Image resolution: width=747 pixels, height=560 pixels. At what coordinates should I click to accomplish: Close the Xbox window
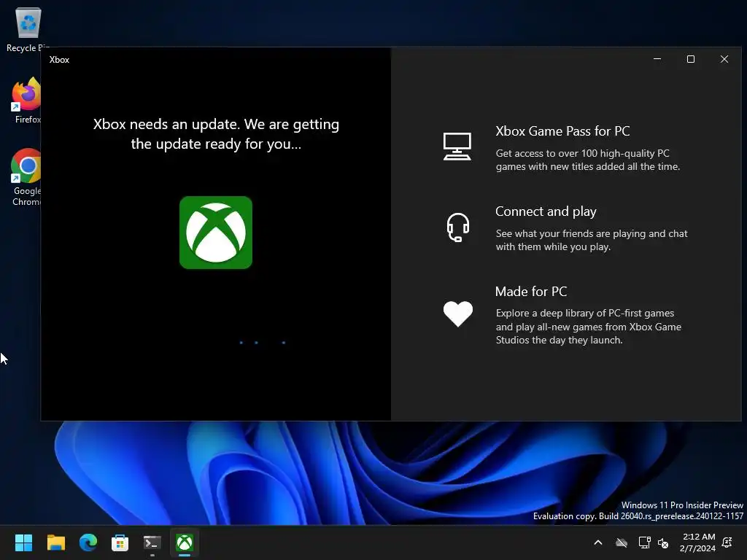pos(724,59)
